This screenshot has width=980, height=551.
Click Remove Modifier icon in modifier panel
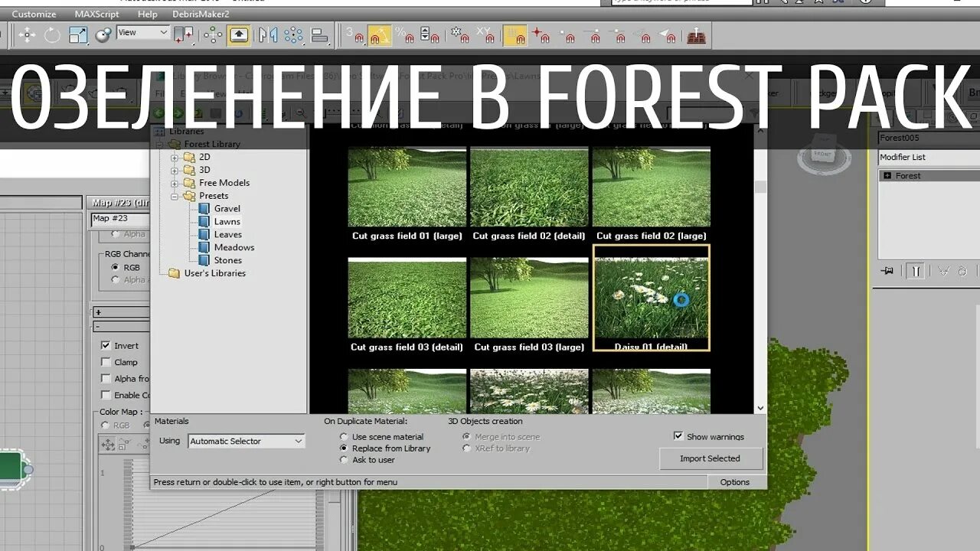(x=962, y=271)
